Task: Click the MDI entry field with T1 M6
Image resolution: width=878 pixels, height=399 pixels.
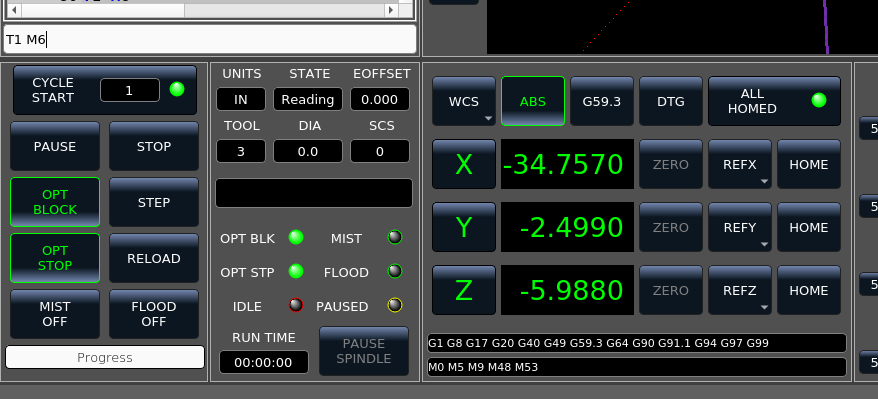Action: point(210,39)
